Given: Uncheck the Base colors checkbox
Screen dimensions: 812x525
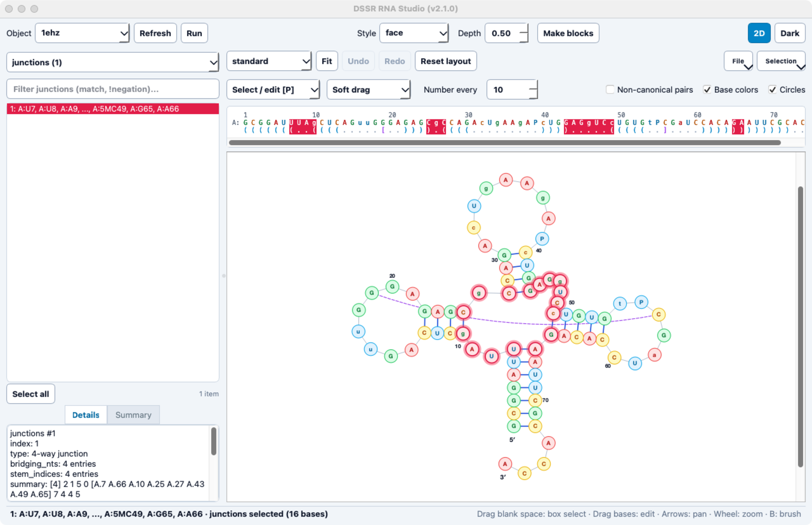Looking at the screenshot, I should pyautogui.click(x=707, y=90).
